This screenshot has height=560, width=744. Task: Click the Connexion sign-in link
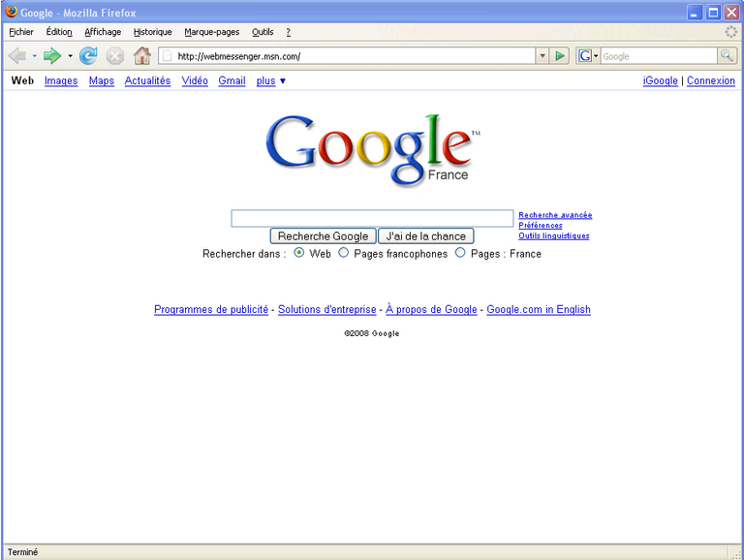[x=711, y=80]
